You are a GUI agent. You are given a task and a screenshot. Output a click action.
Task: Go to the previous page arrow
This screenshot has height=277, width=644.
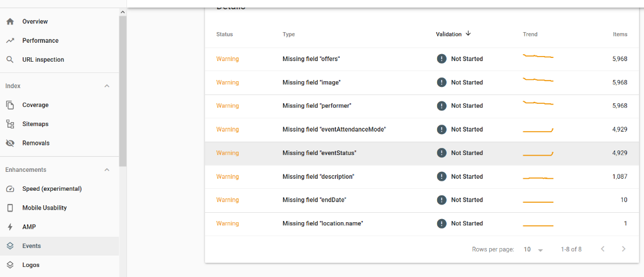click(602, 249)
